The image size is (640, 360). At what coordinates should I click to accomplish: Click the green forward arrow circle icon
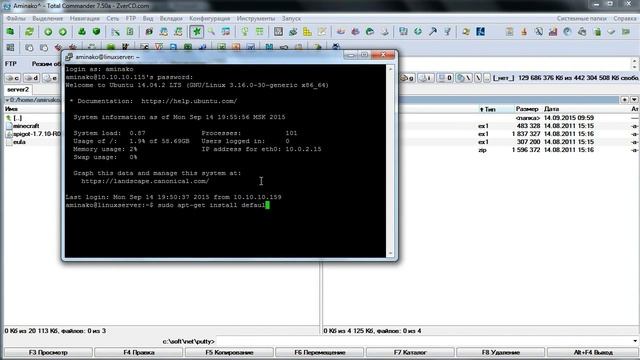click(62, 32)
